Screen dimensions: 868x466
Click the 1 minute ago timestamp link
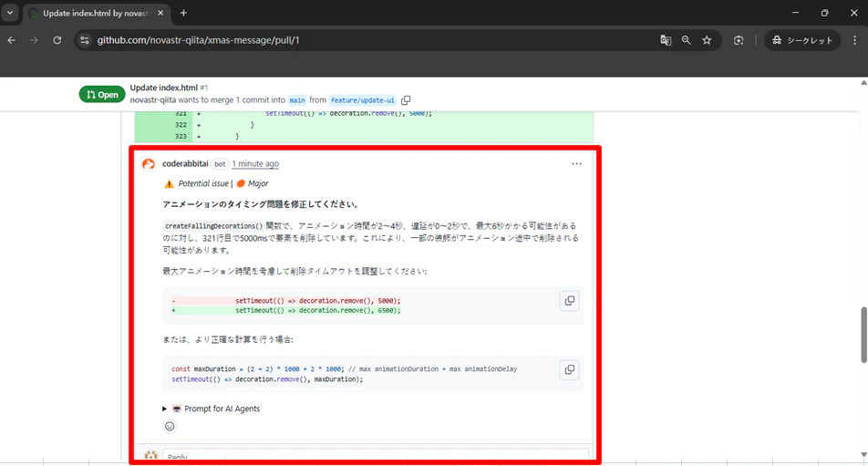(255, 164)
